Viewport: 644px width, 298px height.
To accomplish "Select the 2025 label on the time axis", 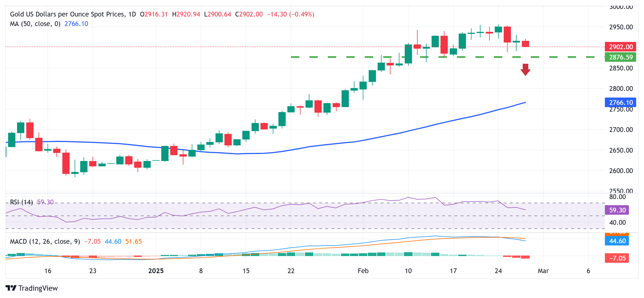I will (x=156, y=271).
